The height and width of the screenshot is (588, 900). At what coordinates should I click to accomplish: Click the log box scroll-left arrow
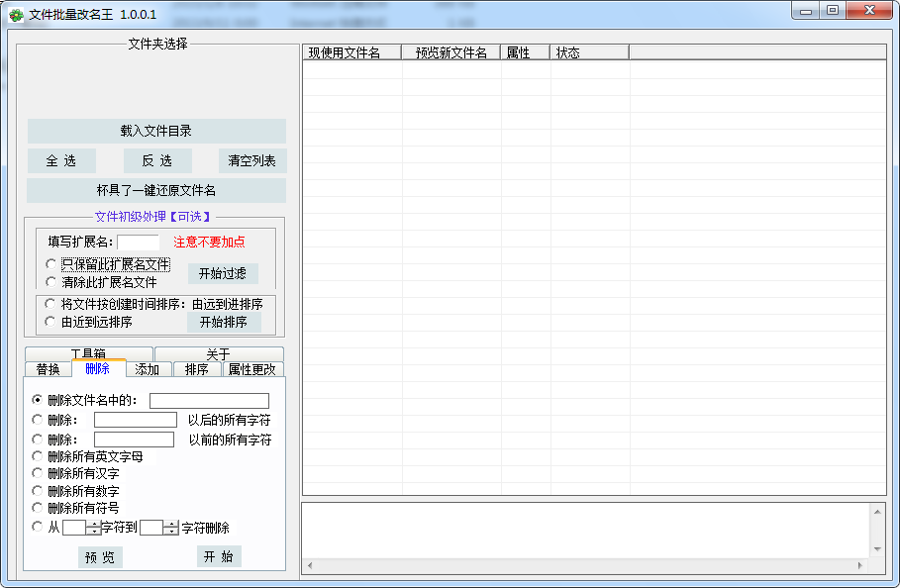tap(310, 565)
